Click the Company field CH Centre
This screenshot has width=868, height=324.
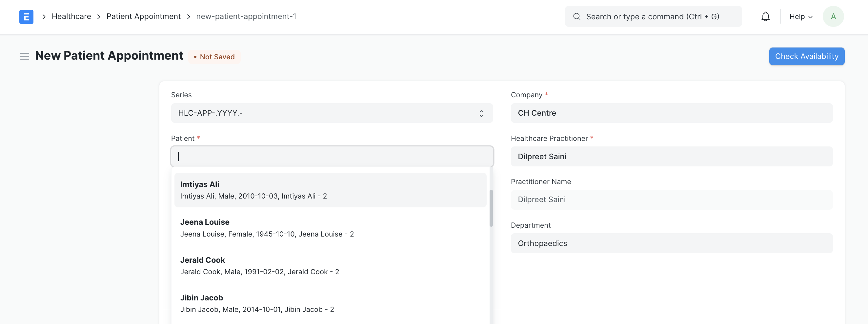point(672,113)
